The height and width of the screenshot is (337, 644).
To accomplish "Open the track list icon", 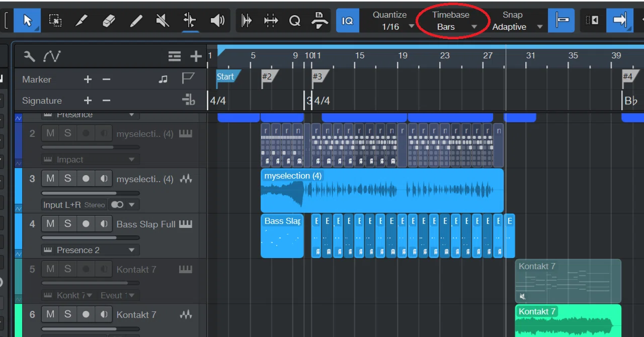I will tap(175, 56).
